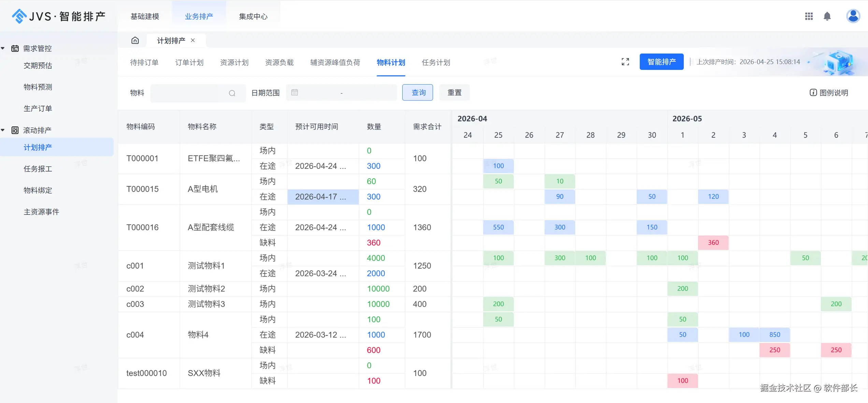This screenshot has height=403, width=868.
Task: Click the red 360 shortage cell
Action: tap(713, 243)
